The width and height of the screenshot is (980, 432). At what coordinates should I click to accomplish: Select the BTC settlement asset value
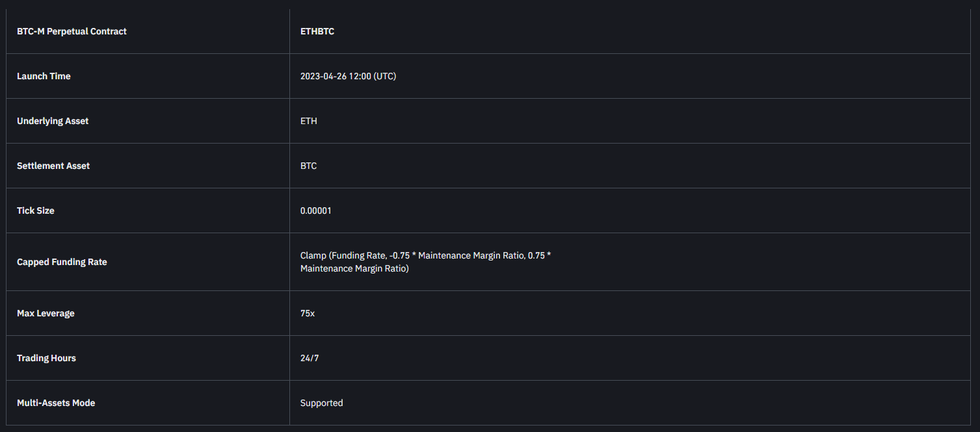309,166
